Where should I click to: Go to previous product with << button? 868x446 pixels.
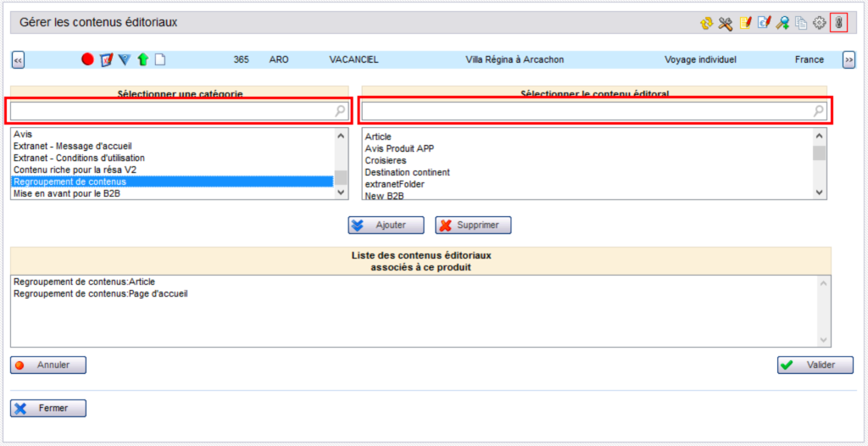click(18, 60)
